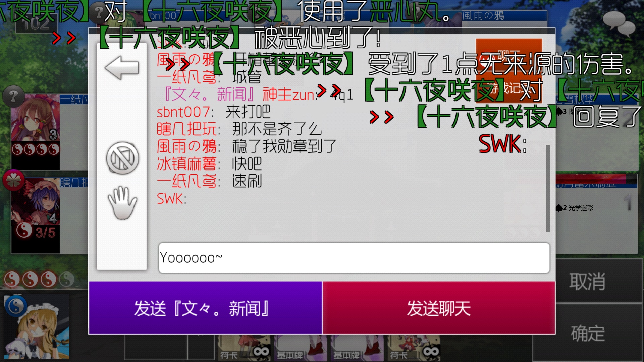
Task: Click the back arrow in the chat sidebar
Action: [122, 68]
